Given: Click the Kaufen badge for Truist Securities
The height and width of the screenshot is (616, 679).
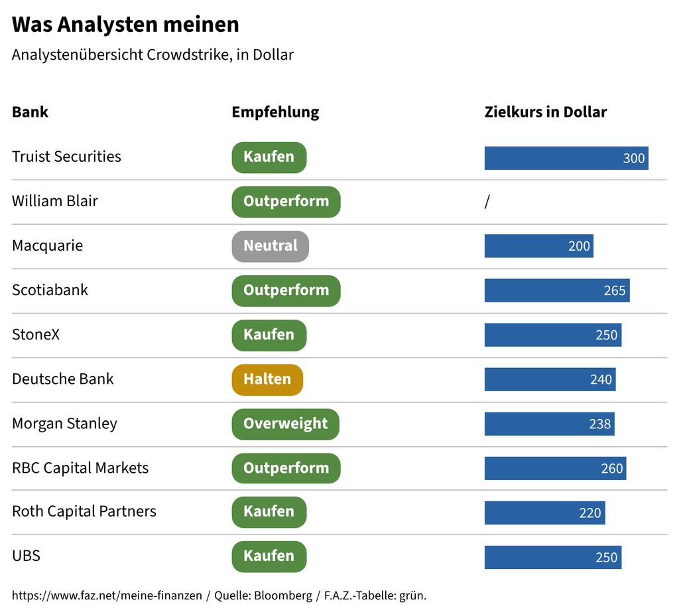Looking at the screenshot, I should [x=269, y=157].
